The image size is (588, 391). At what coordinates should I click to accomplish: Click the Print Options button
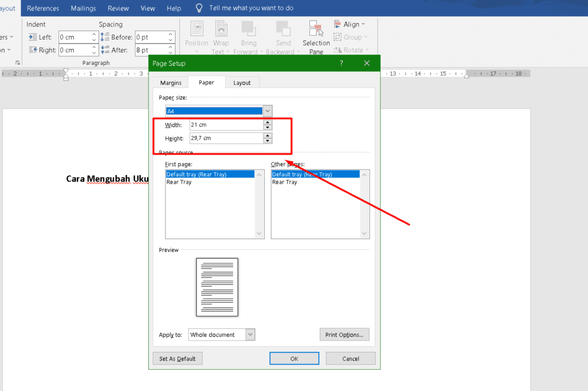[344, 335]
